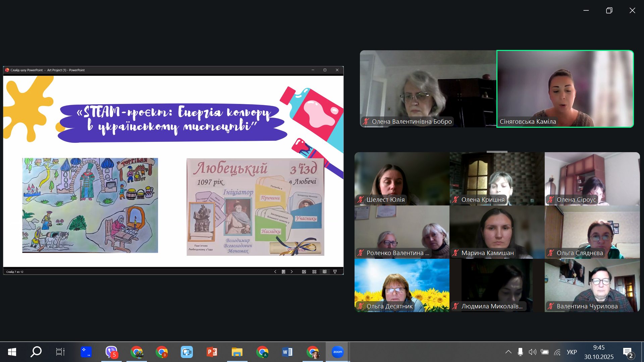The height and width of the screenshot is (362, 644).
Task: Click Марина Камишан's video tile
Action: [x=497, y=232]
